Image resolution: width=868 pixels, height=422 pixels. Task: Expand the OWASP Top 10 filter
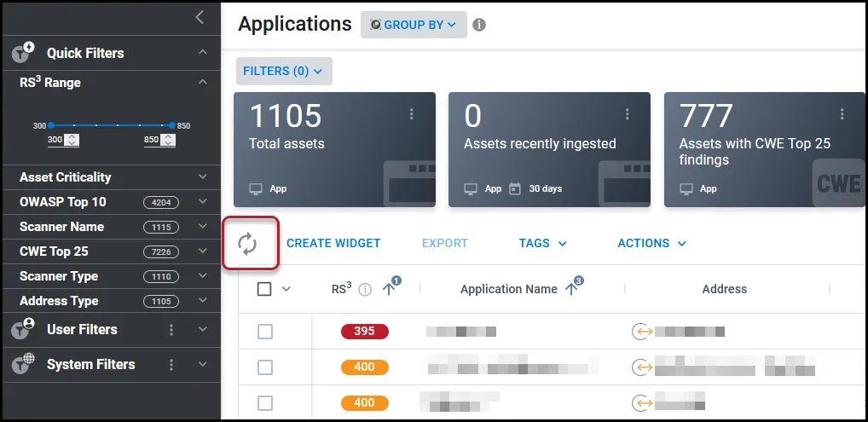(x=203, y=202)
